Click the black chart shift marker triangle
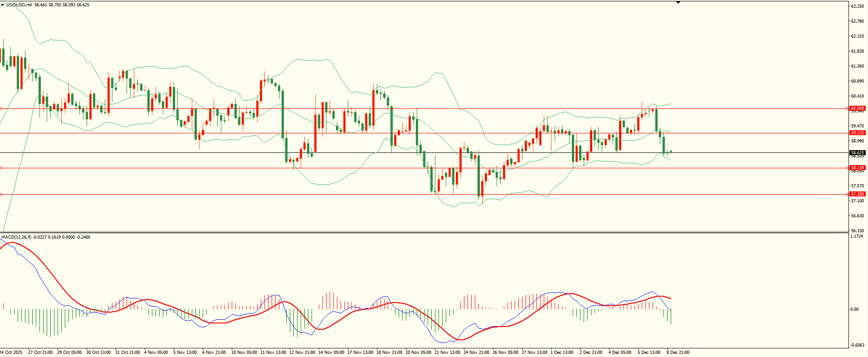 coord(678,2)
